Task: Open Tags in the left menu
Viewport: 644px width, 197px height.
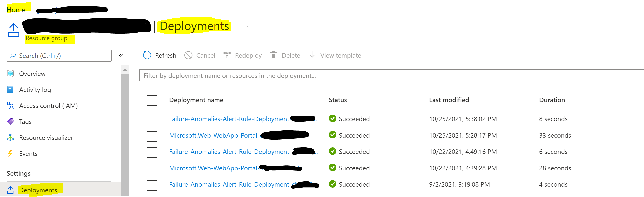Action: pyautogui.click(x=25, y=122)
